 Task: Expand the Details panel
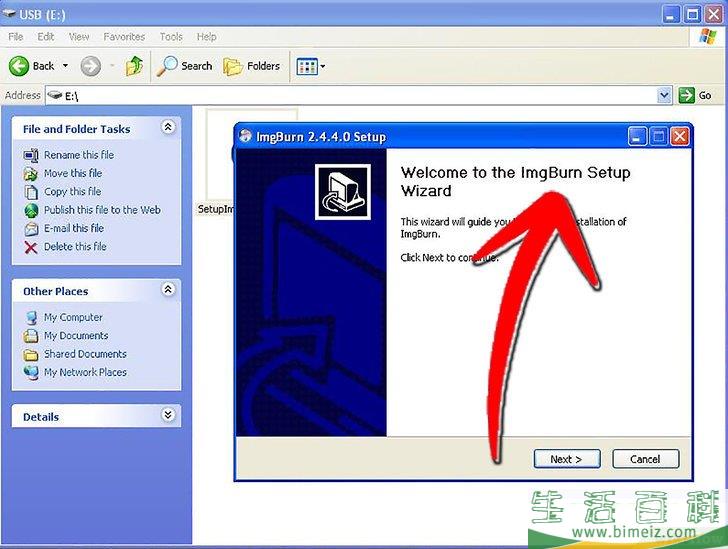pyautogui.click(x=168, y=414)
